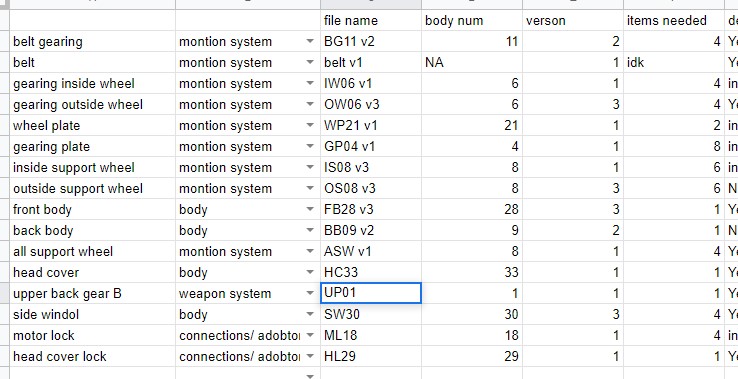Click body num '9' in back body row
738x379 pixels.
[472, 230]
